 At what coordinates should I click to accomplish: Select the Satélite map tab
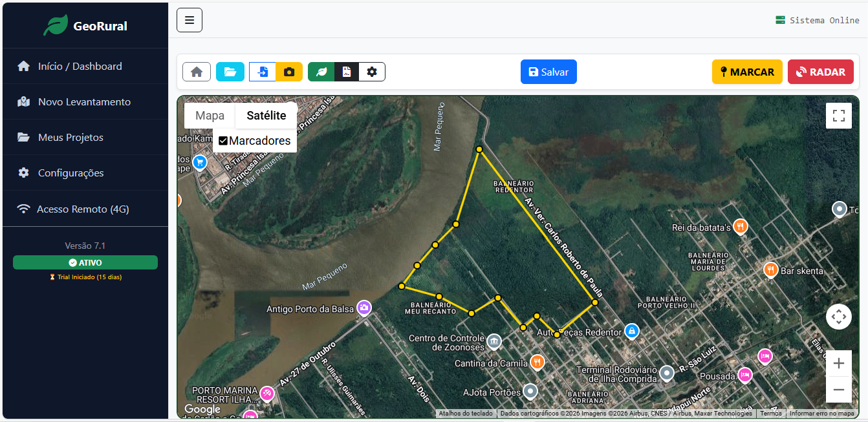tap(266, 116)
